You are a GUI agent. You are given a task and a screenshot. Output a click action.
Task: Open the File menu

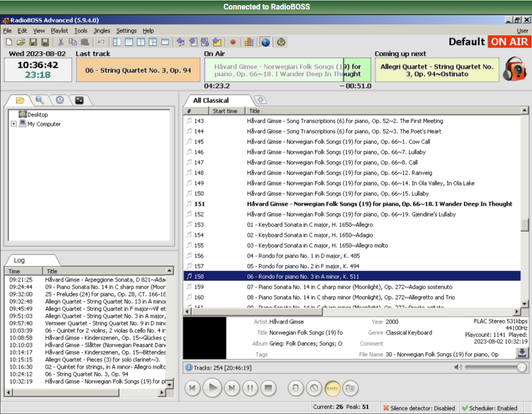pos(7,31)
